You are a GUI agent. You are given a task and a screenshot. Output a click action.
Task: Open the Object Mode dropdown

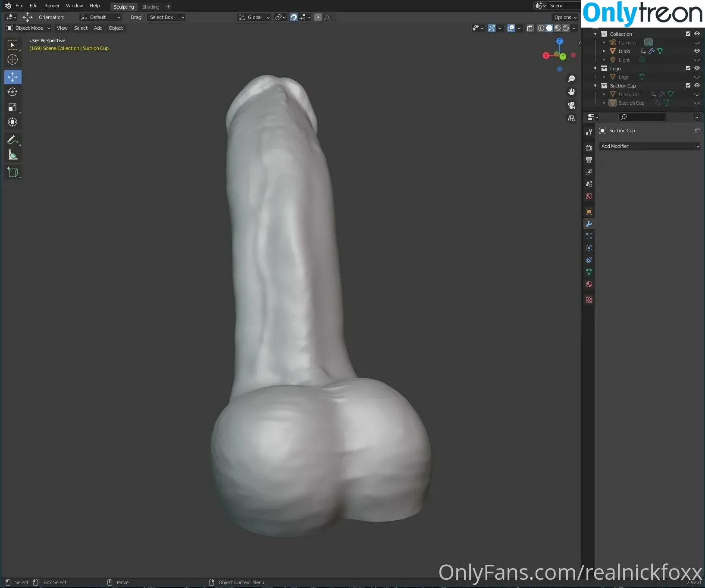[x=28, y=28]
